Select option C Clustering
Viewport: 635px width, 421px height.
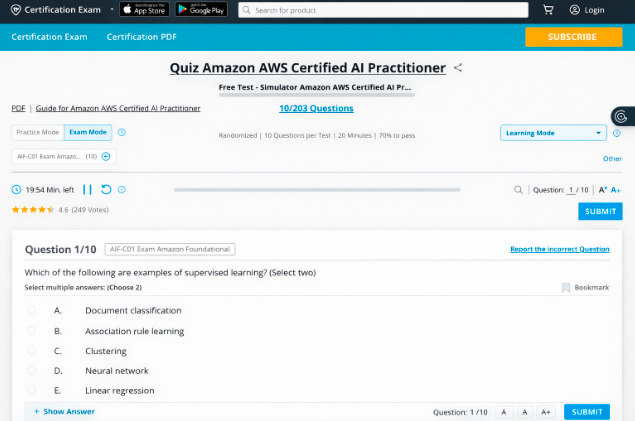pyautogui.click(x=31, y=351)
